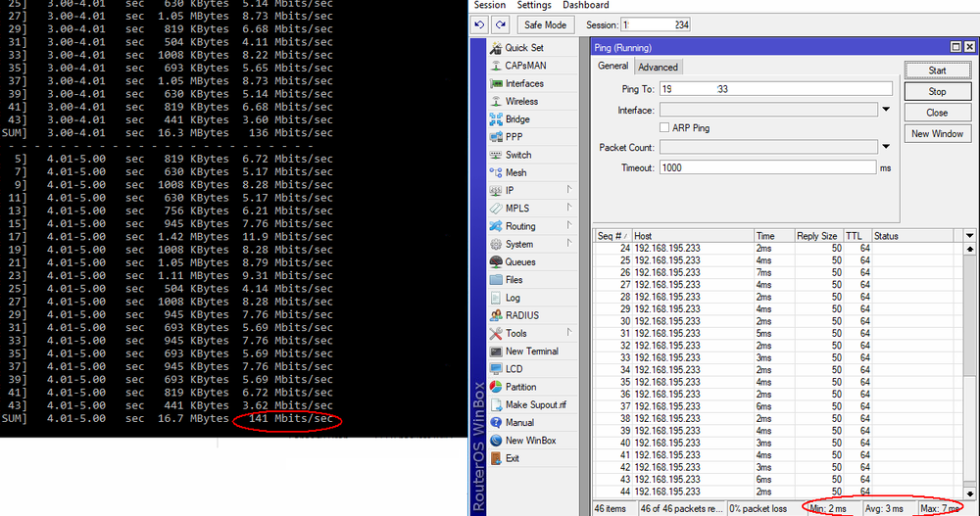Select ping row with Seq 26

point(778,272)
